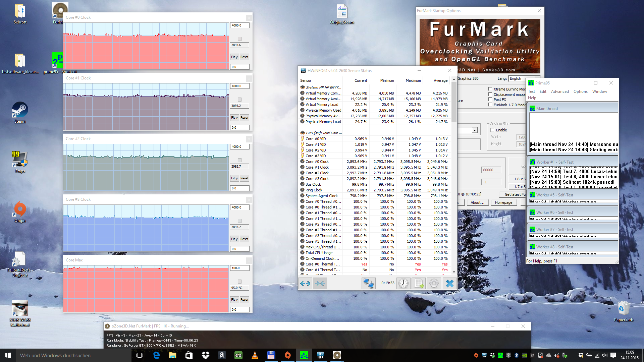Click Core #1 Clock max value field

coord(239,86)
